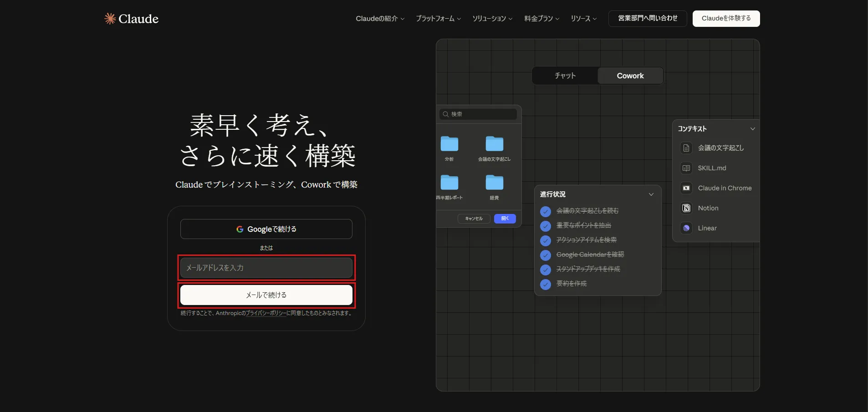This screenshot has width=868, height=412.
Task: Click the Claude in Chrome icon
Action: (x=686, y=188)
